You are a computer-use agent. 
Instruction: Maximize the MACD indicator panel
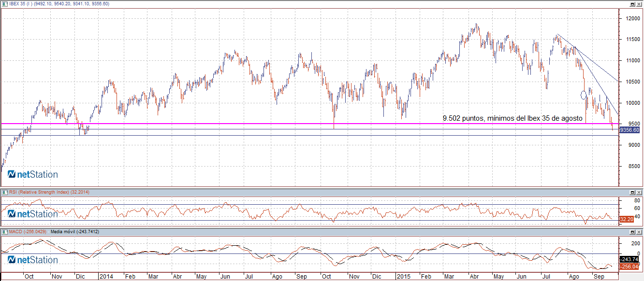(x=632, y=232)
